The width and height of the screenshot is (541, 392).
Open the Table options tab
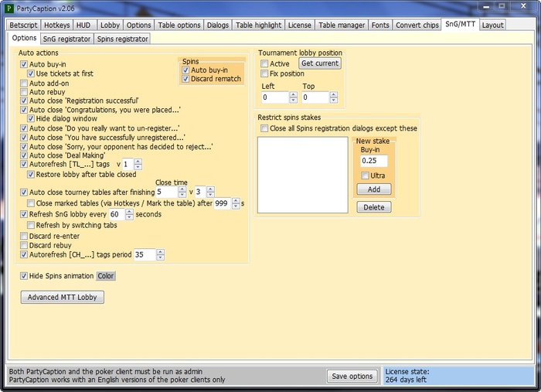point(179,26)
